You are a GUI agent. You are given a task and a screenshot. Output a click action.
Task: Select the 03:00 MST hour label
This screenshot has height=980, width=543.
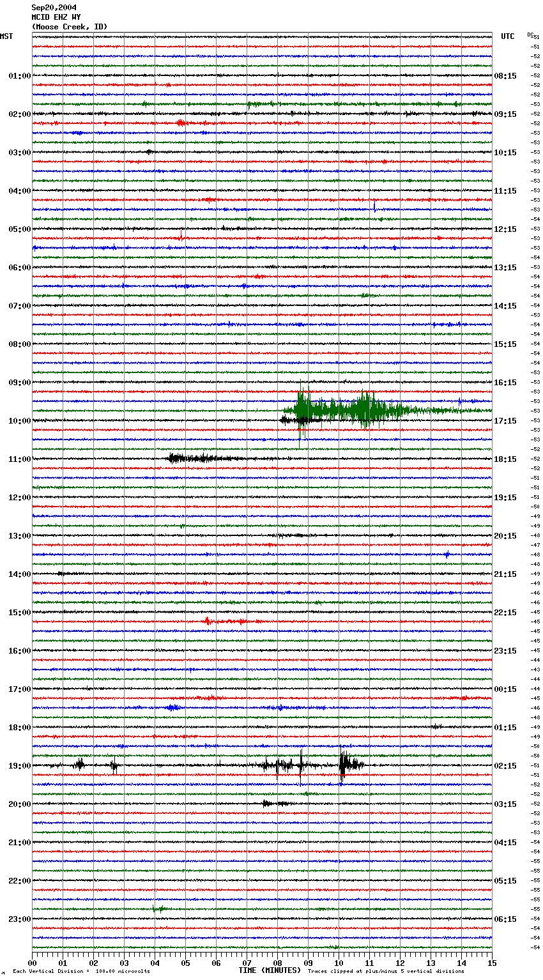coord(19,153)
